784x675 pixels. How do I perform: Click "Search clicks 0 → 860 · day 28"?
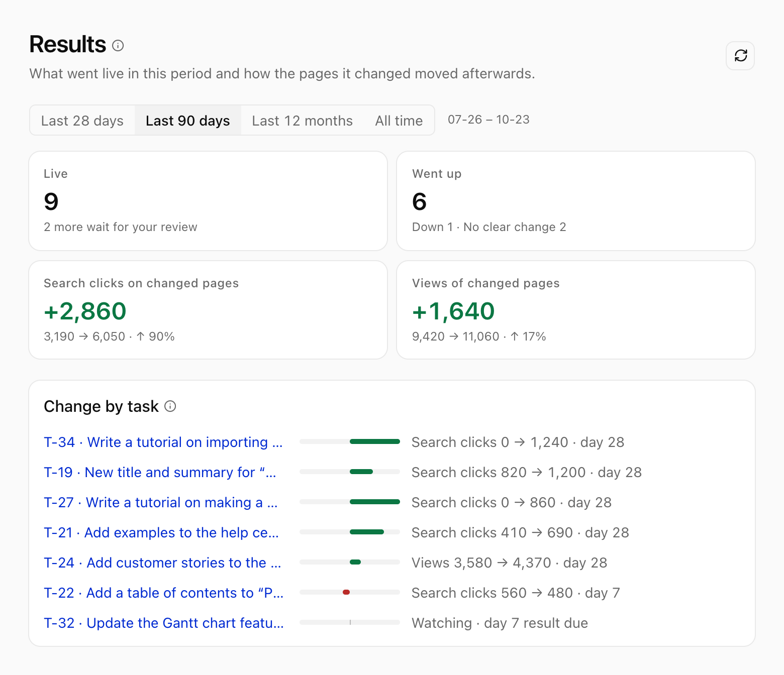pyautogui.click(x=512, y=502)
